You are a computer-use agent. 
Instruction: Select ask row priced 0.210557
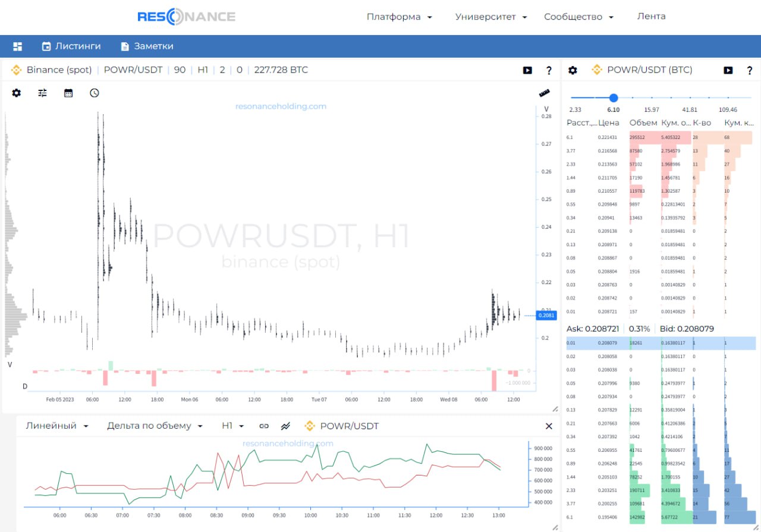[661, 191]
